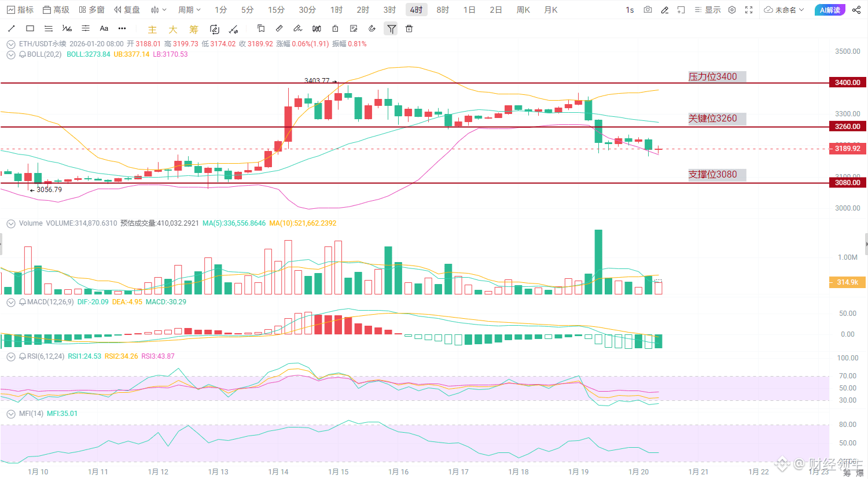Switch to the 周K timeframe
Viewport: 868px width, 479px height.
[524, 10]
